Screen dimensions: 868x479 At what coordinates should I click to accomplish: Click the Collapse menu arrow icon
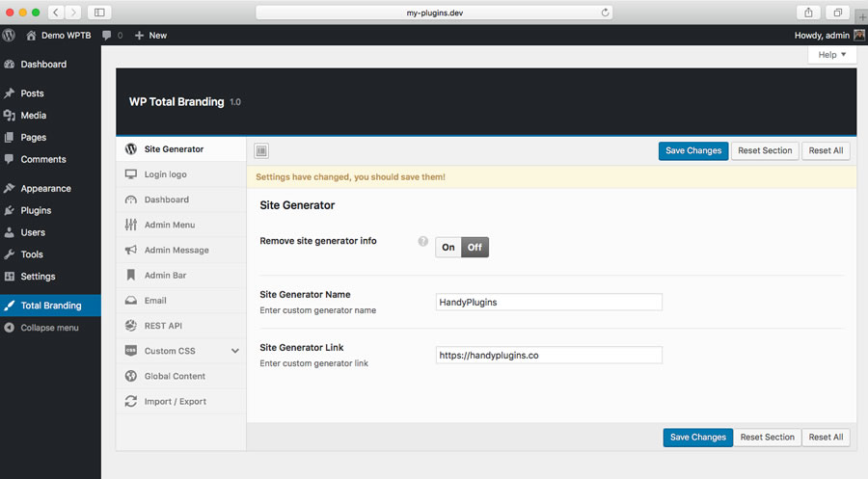[9, 328]
